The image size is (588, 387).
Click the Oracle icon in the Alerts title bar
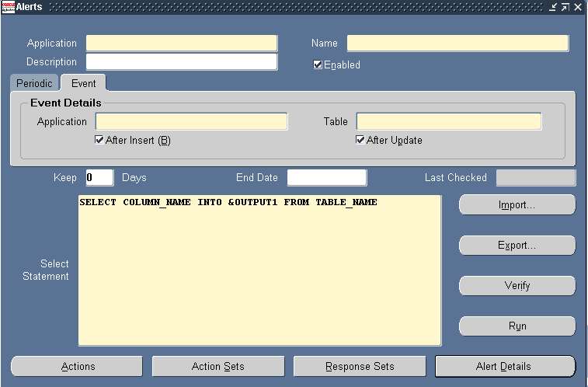click(x=8, y=7)
